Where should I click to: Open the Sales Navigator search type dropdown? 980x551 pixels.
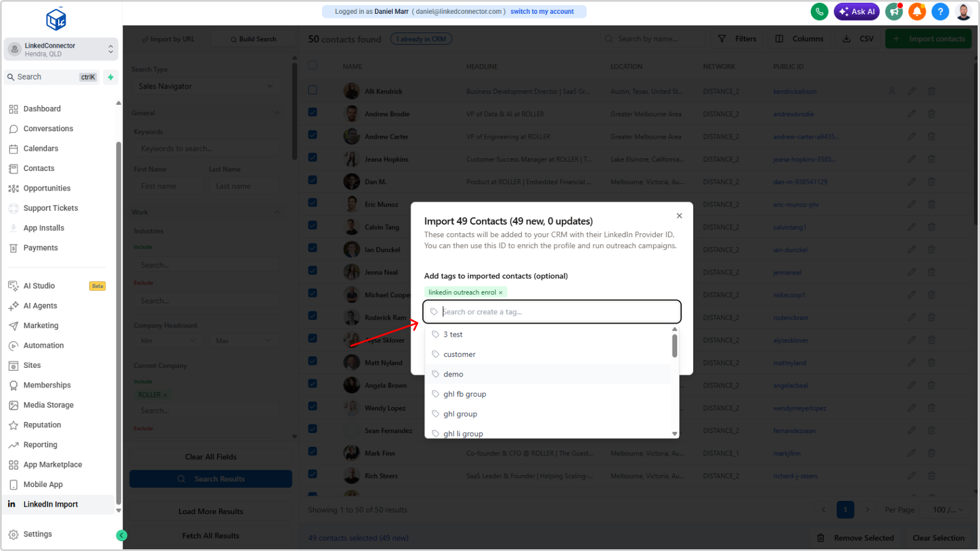(206, 86)
